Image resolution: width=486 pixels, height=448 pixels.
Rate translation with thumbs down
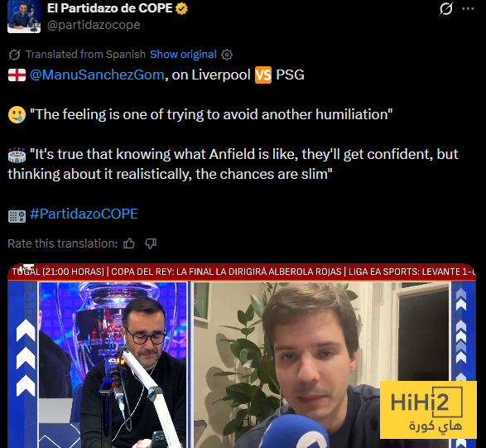[151, 243]
